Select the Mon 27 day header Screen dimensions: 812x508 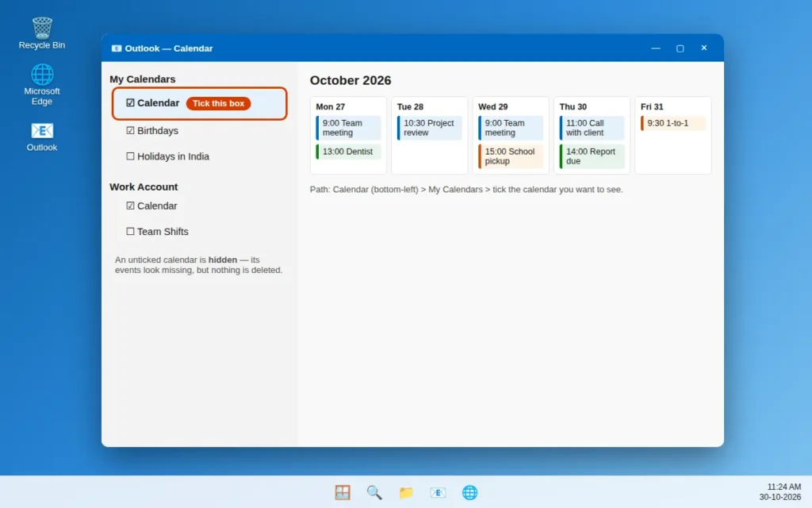click(x=331, y=106)
